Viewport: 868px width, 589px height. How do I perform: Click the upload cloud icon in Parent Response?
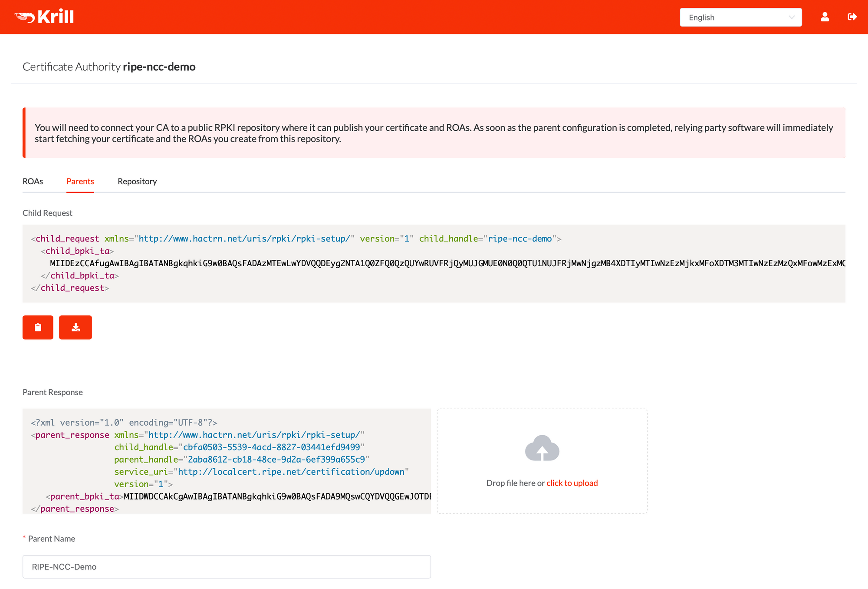[x=541, y=448]
